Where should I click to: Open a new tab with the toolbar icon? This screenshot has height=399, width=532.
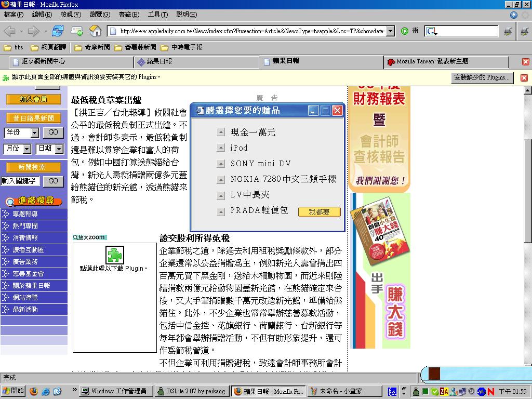click(77, 31)
